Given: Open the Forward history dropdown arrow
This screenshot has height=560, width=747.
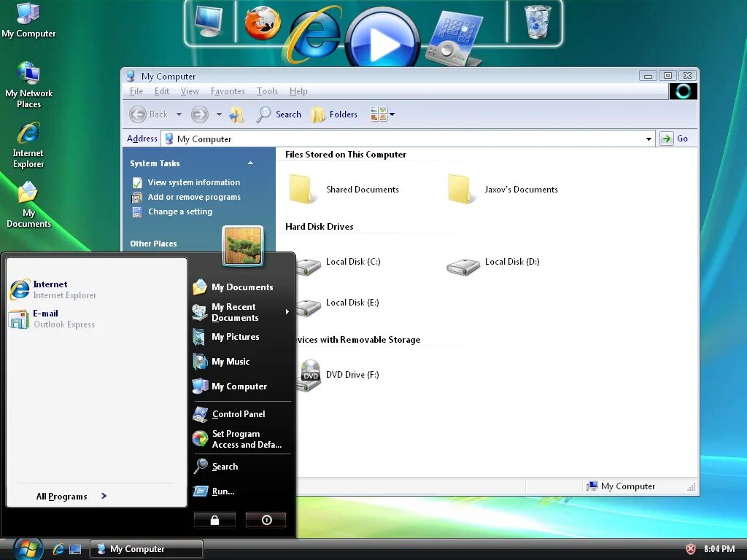Looking at the screenshot, I should coord(219,114).
